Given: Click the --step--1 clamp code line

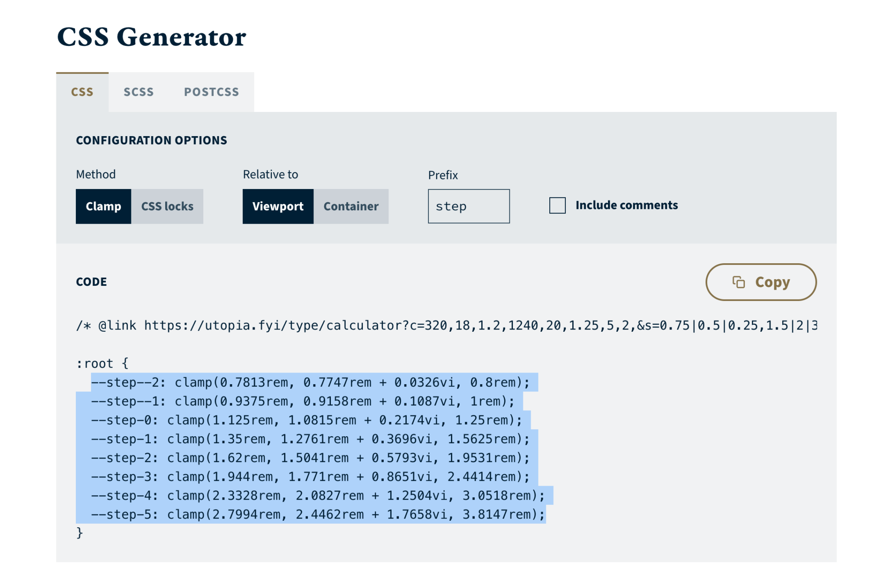Looking at the screenshot, I should coord(302,401).
